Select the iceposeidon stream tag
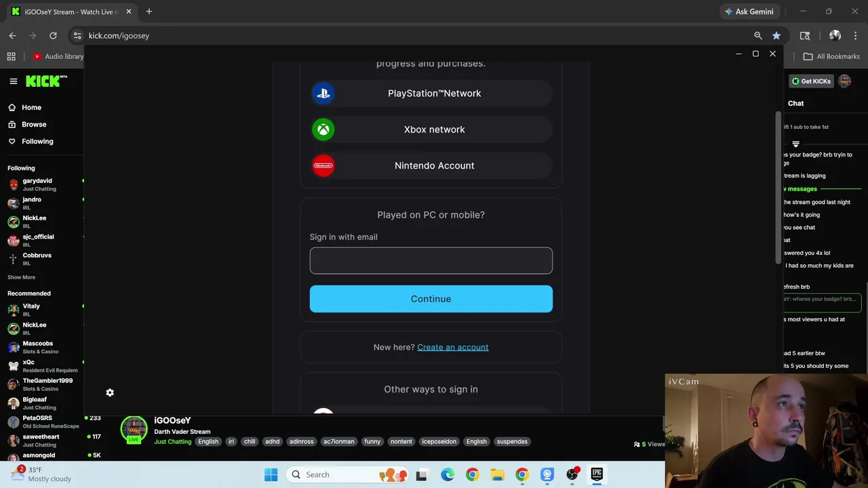The height and width of the screenshot is (488, 868). tap(439, 441)
